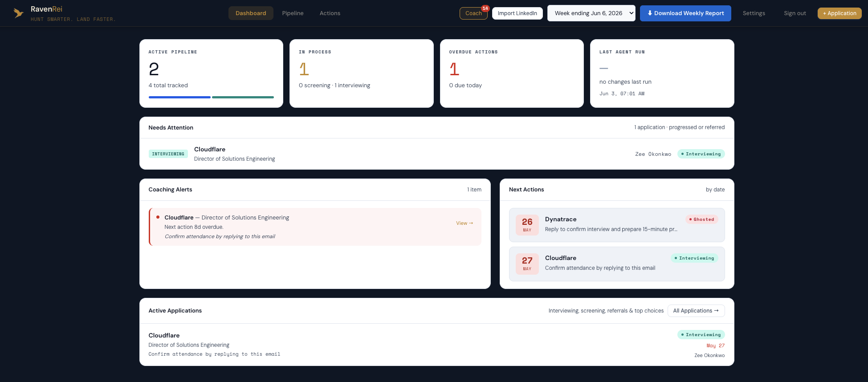Screen dimensions: 868x382
Task: Open the Dashboard tab
Action: click(251, 13)
